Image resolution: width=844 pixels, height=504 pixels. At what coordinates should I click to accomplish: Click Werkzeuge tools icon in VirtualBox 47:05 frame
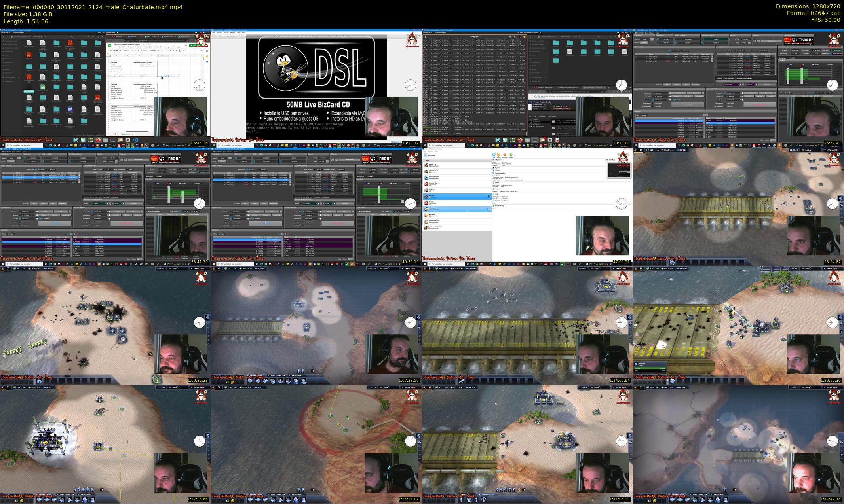(x=426, y=155)
